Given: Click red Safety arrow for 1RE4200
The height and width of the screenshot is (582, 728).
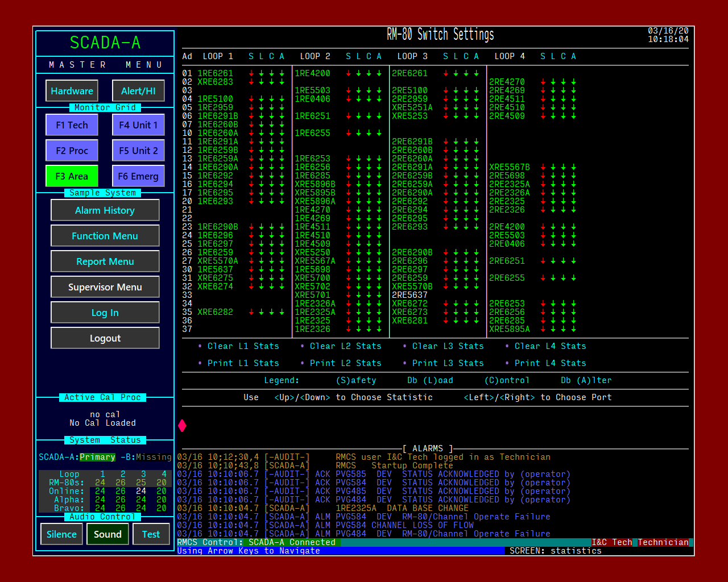Looking at the screenshot, I should (349, 73).
